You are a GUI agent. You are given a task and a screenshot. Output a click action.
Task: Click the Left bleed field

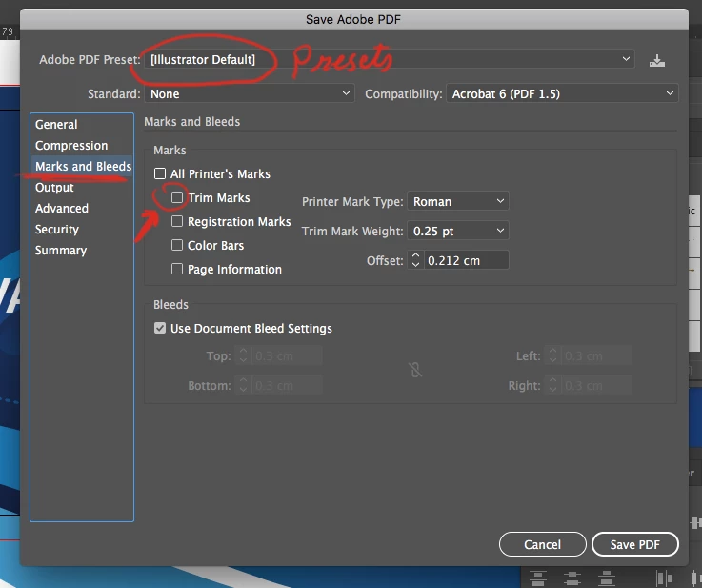[596, 355]
